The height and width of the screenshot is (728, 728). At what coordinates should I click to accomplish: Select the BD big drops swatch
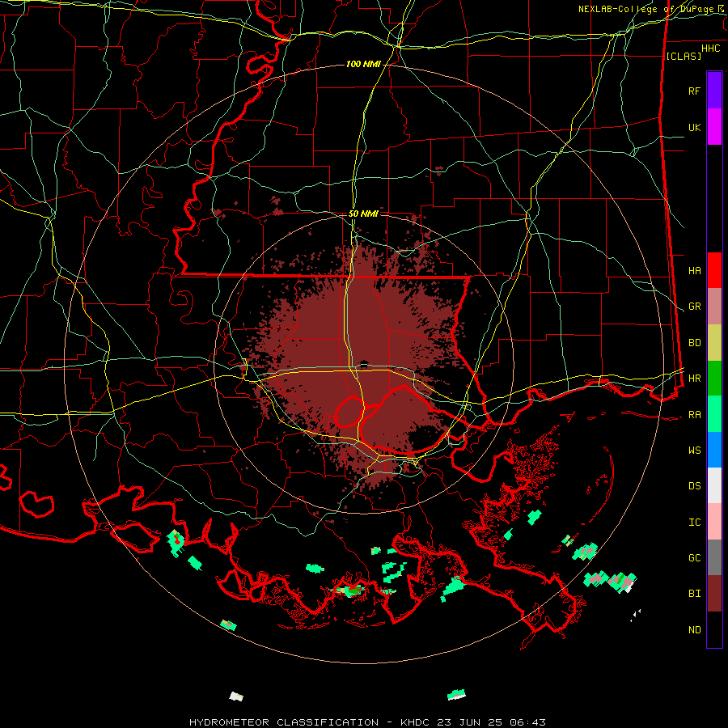[714, 343]
